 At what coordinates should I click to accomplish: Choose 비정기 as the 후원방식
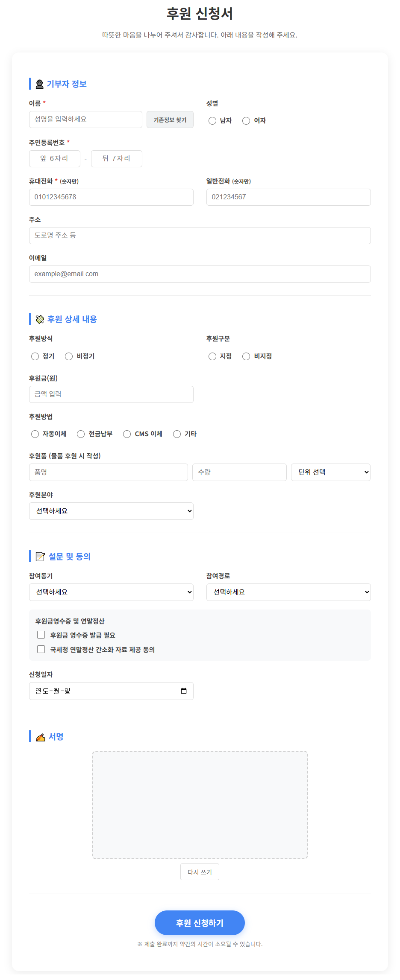[69, 356]
